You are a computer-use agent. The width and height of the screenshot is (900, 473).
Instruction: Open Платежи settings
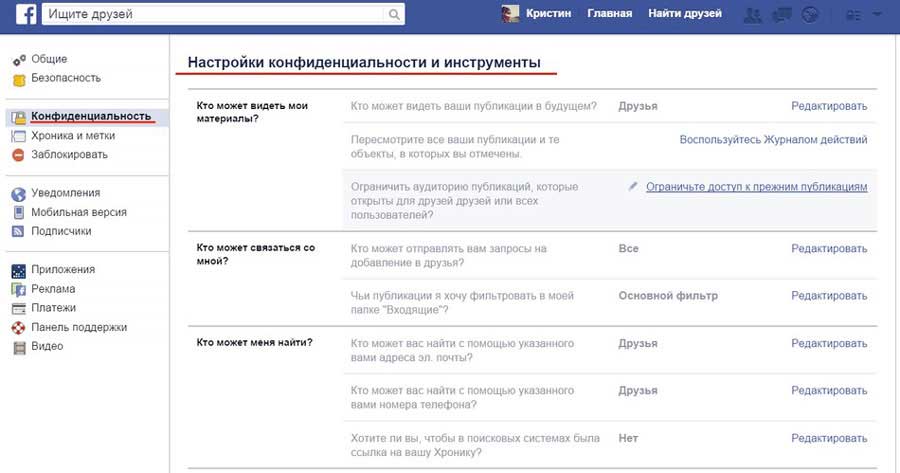pos(53,308)
